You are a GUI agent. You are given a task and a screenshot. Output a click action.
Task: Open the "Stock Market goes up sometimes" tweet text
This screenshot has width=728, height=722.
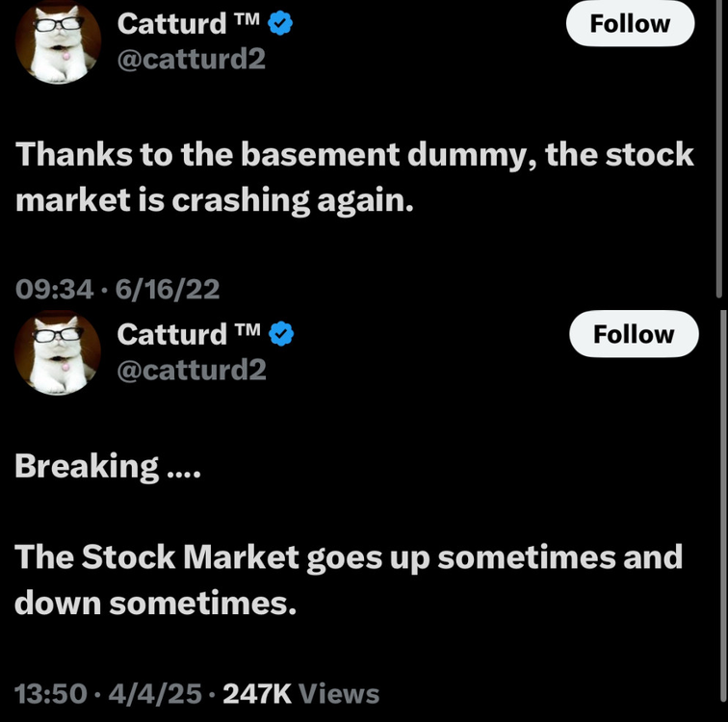point(348,580)
